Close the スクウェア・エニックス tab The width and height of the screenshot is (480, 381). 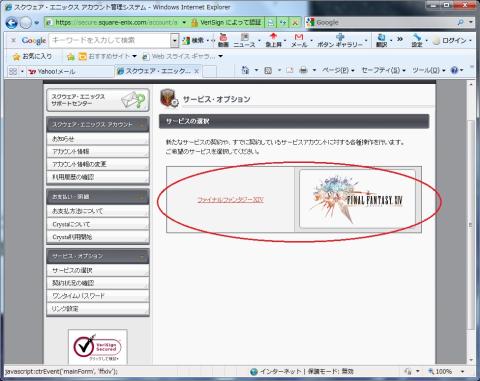[x=197, y=71]
